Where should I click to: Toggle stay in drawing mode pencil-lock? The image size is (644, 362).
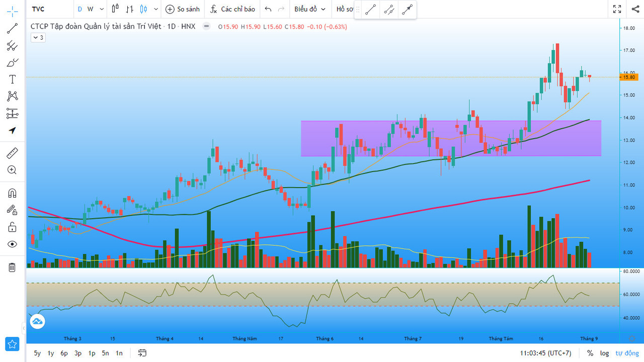coord(12,210)
